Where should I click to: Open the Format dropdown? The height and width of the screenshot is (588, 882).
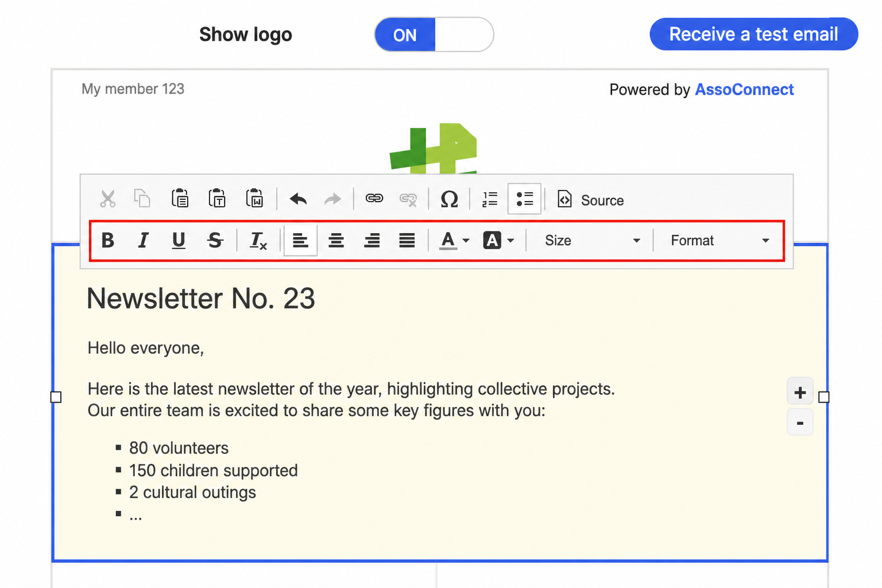point(719,241)
